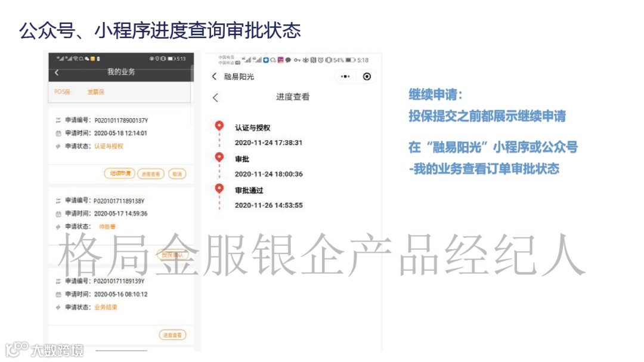Click application number P02010171189138Y
The width and height of the screenshot is (644, 362).
119,201
